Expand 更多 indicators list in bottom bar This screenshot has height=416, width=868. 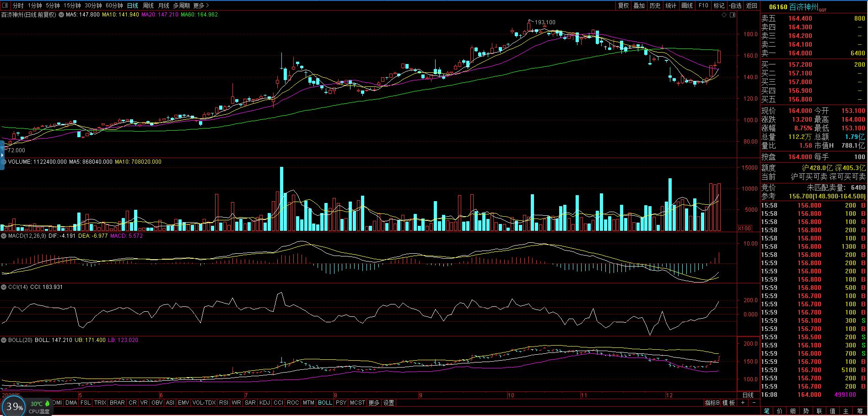point(374,403)
